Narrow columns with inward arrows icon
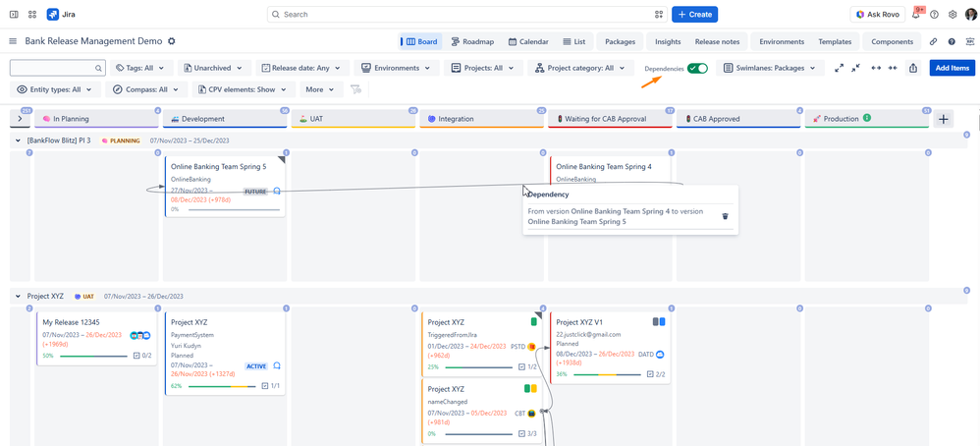This screenshot has height=446, width=980. click(x=893, y=68)
